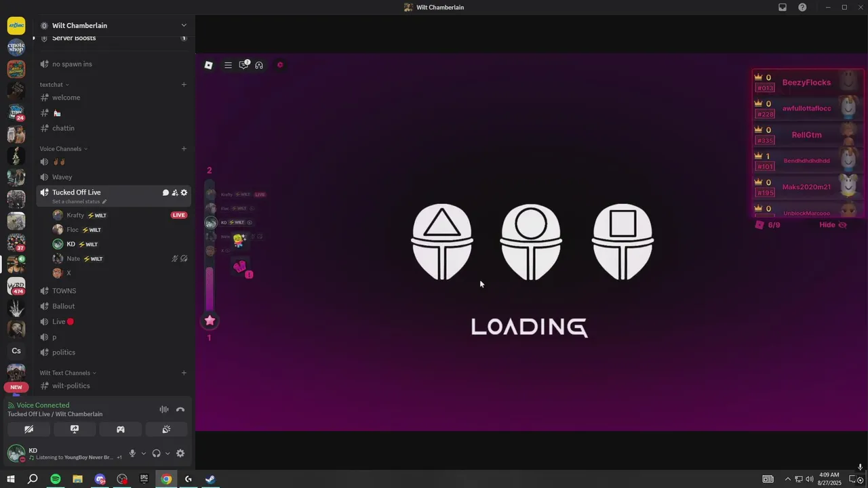
Task: Click the pink star progress marker
Action: pos(210,321)
